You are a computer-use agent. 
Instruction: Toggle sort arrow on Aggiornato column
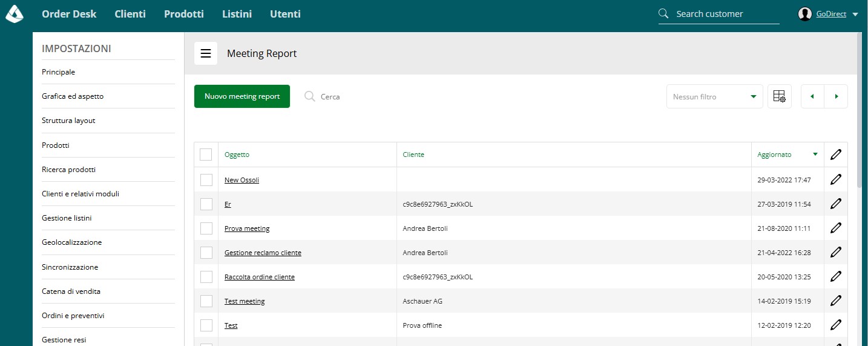coord(815,155)
